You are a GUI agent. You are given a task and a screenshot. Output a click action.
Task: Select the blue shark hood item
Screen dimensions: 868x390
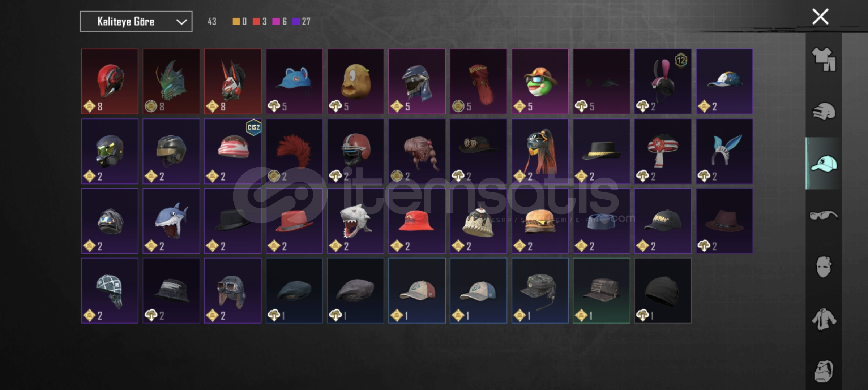[x=171, y=221]
